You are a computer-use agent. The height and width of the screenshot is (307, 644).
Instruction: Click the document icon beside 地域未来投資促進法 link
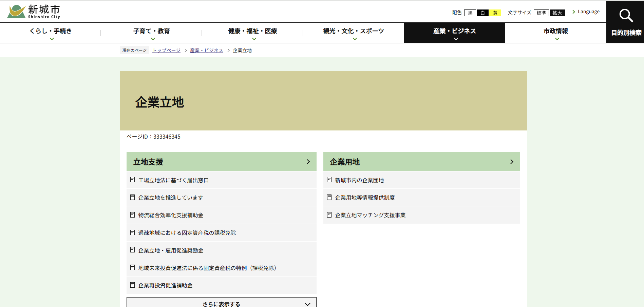(132, 268)
